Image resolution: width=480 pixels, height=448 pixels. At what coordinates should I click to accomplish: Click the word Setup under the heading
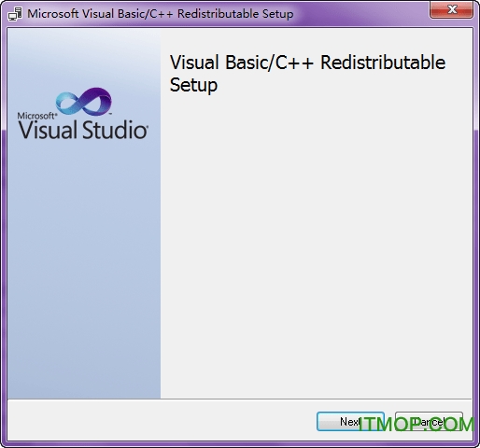click(193, 85)
